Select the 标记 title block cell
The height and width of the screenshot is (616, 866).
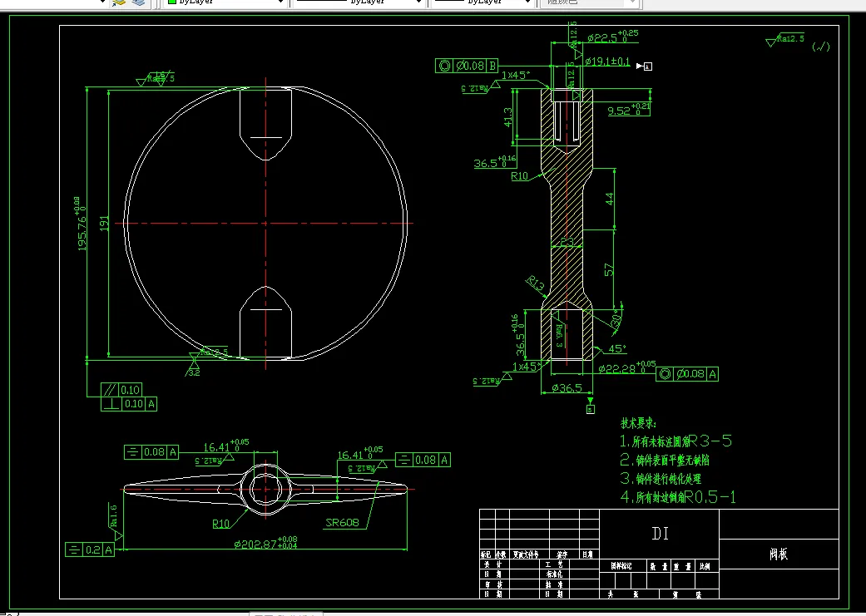pyautogui.click(x=486, y=554)
